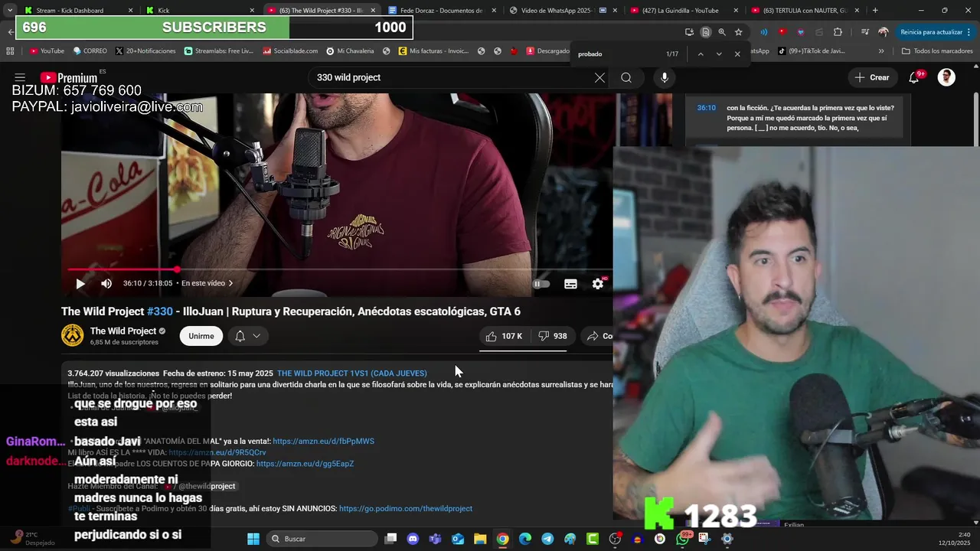Open video player settings gear
The width and height of the screenshot is (980, 551).
point(598,284)
